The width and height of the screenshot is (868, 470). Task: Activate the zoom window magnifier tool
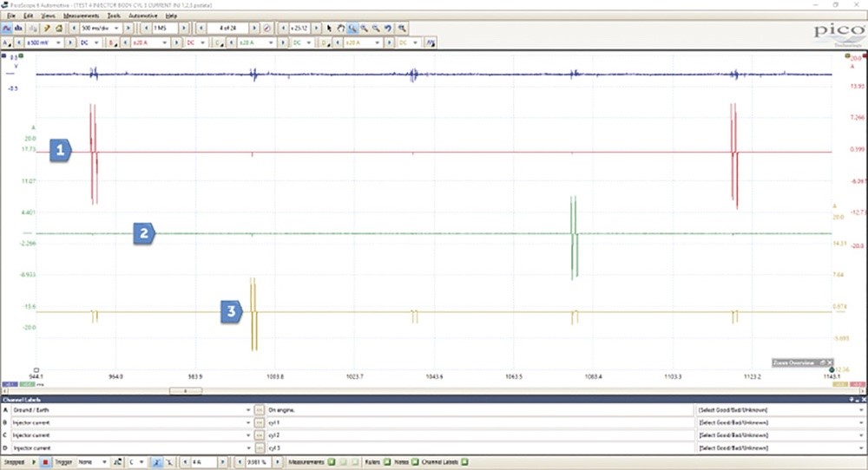click(352, 28)
